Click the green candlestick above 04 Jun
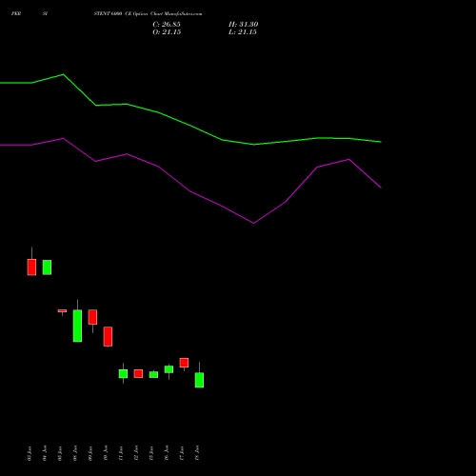 click(x=47, y=268)
